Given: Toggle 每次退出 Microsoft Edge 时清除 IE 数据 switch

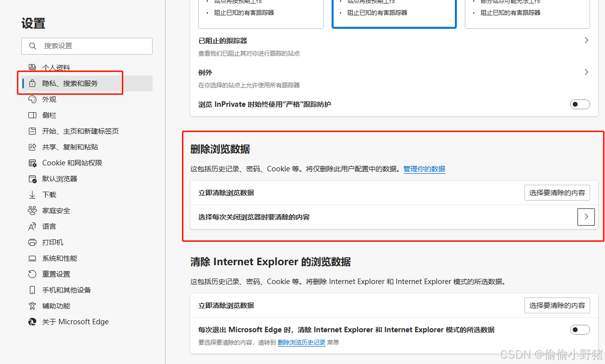Looking at the screenshot, I should click(580, 330).
